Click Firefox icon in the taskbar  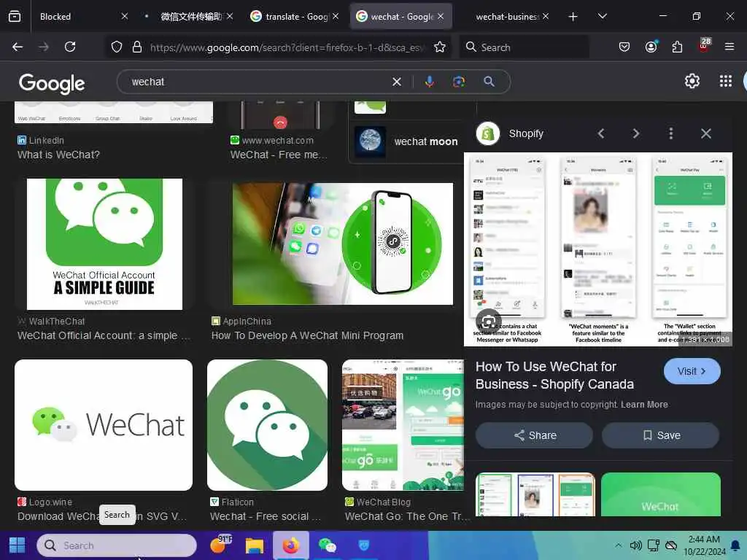(x=290, y=545)
